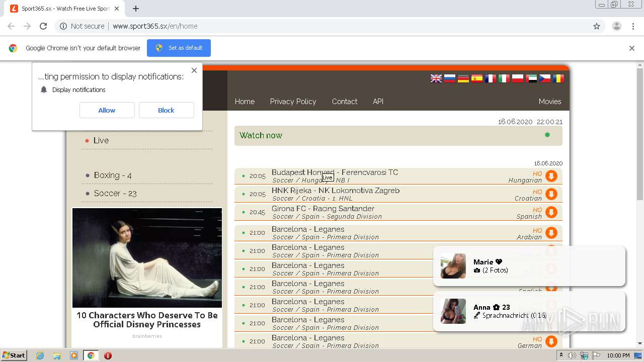This screenshot has width=644, height=362.
Task: Close the Sport365.sx tab
Action: pyautogui.click(x=117, y=9)
